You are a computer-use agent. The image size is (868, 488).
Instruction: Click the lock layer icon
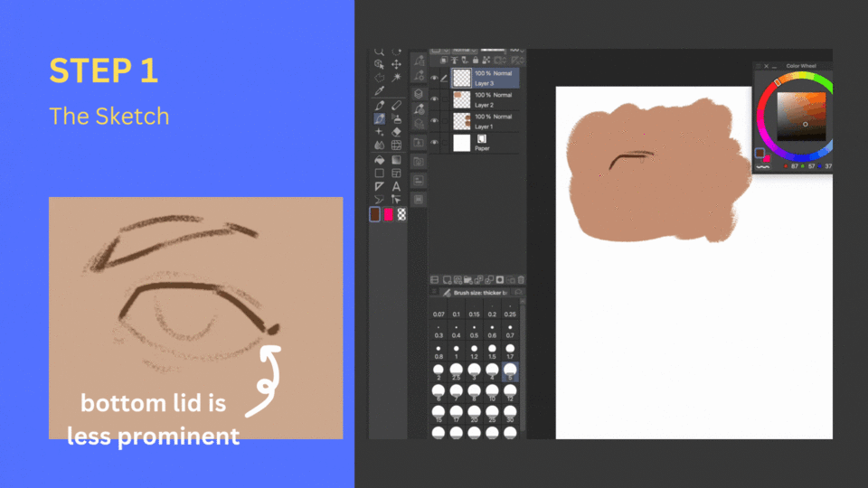[x=475, y=61]
